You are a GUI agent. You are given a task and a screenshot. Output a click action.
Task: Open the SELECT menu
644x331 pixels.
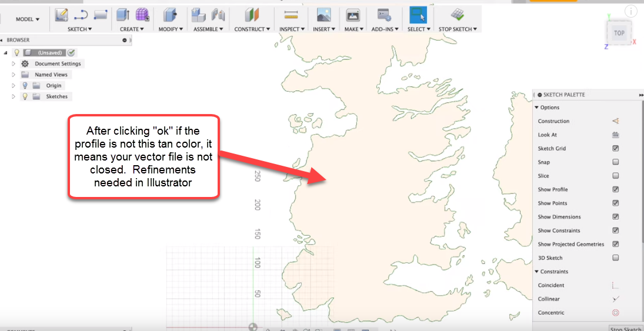[419, 29]
